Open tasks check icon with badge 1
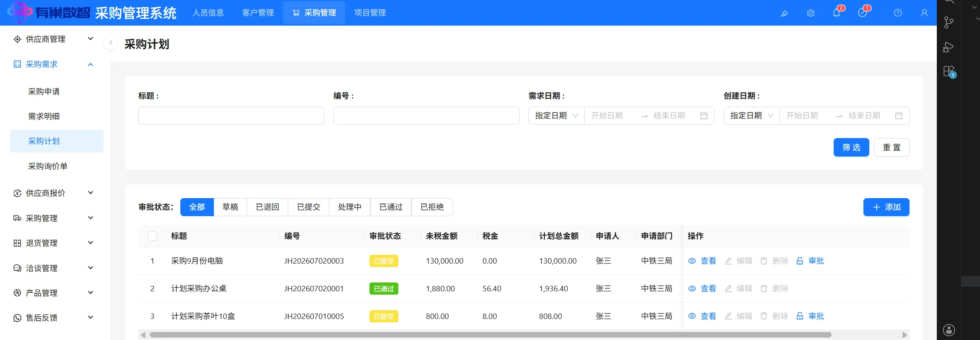Screen dimensions: 980x340 tap(863, 13)
